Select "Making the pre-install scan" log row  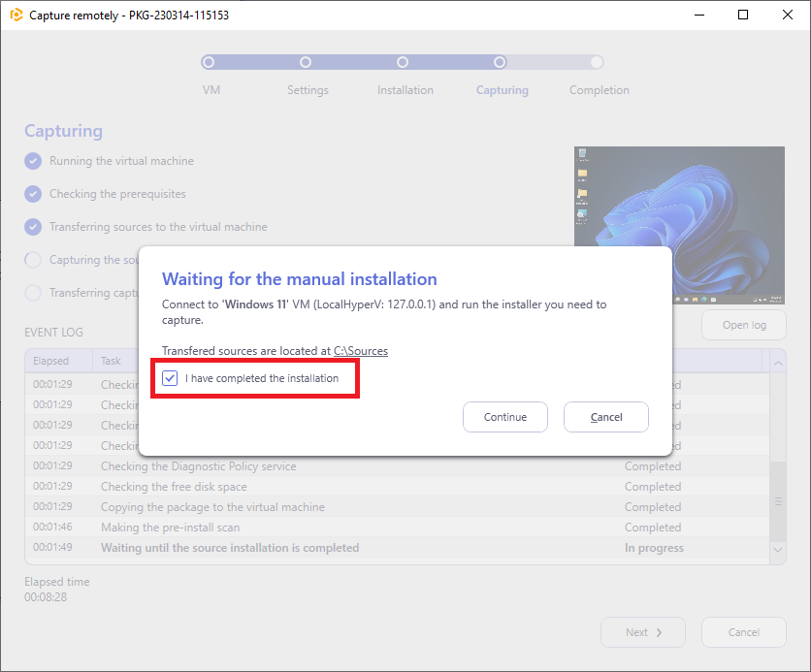click(x=397, y=528)
